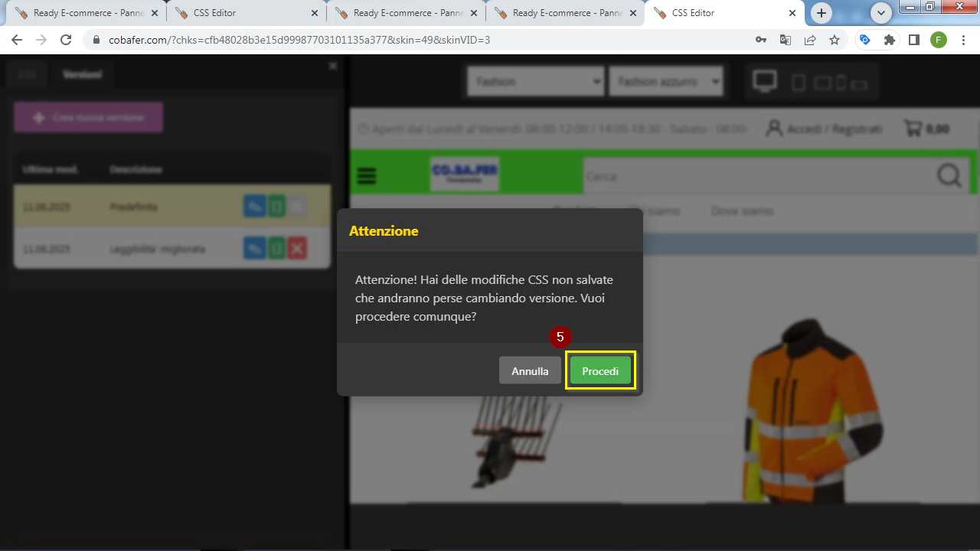Edit the Leggibilita' migliorata version (blue icon)
Viewport: 980px width, 551px height.
coord(255,249)
